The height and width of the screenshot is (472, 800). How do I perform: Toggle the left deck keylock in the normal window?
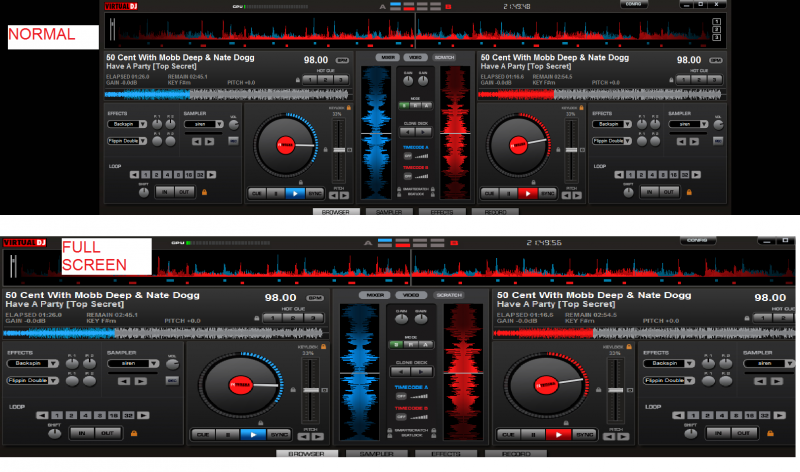click(349, 108)
